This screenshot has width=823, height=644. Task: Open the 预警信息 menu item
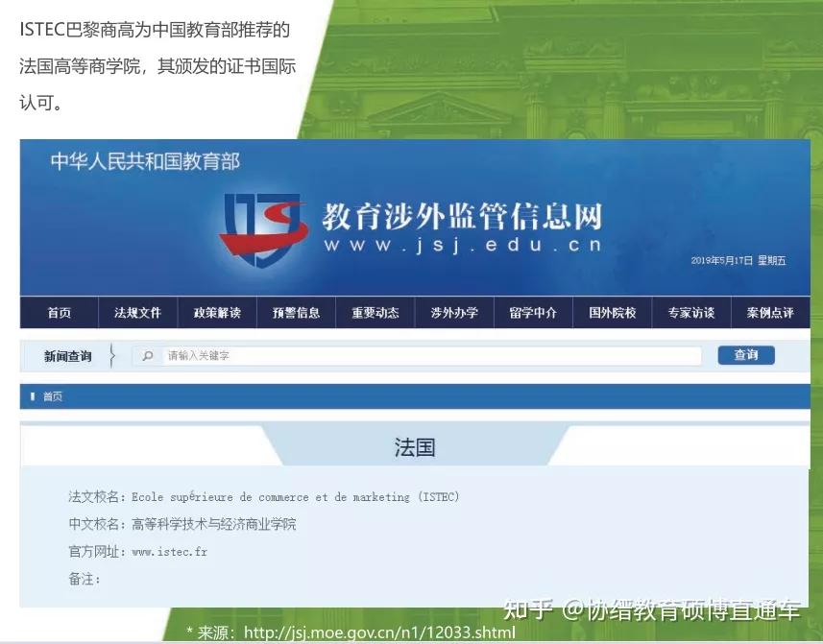(x=296, y=312)
